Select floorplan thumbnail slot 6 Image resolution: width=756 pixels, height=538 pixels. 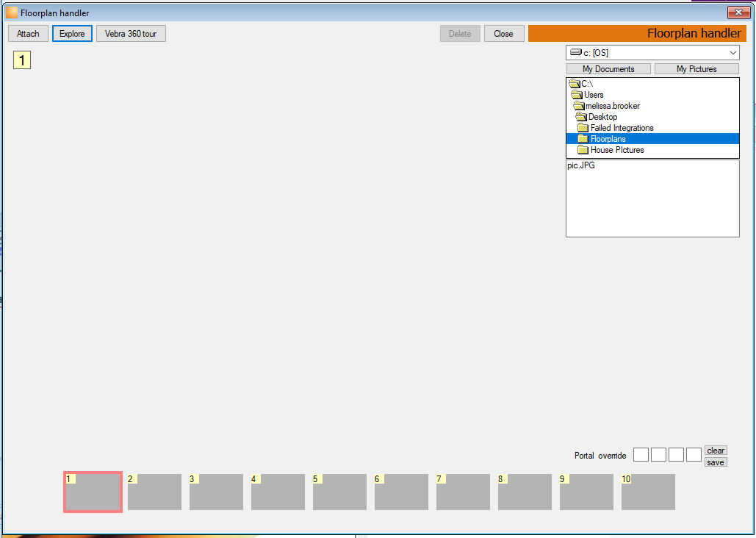pos(401,492)
